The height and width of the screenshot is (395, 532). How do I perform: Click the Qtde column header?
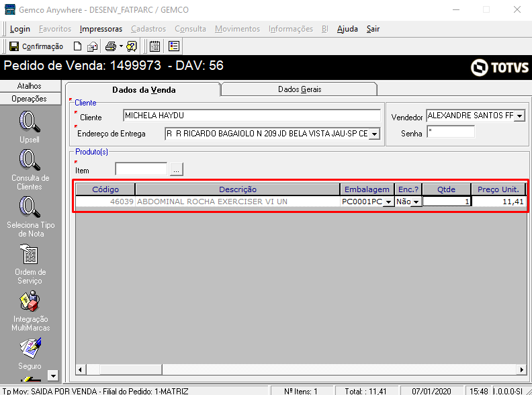click(446, 189)
